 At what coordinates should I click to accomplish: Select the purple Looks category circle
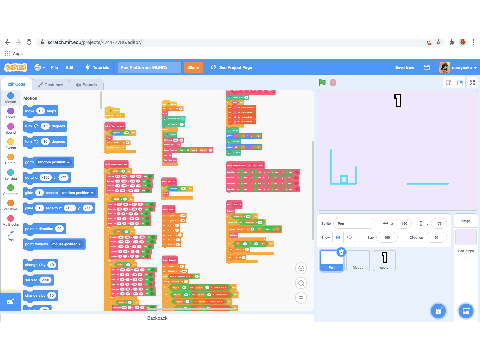click(11, 111)
